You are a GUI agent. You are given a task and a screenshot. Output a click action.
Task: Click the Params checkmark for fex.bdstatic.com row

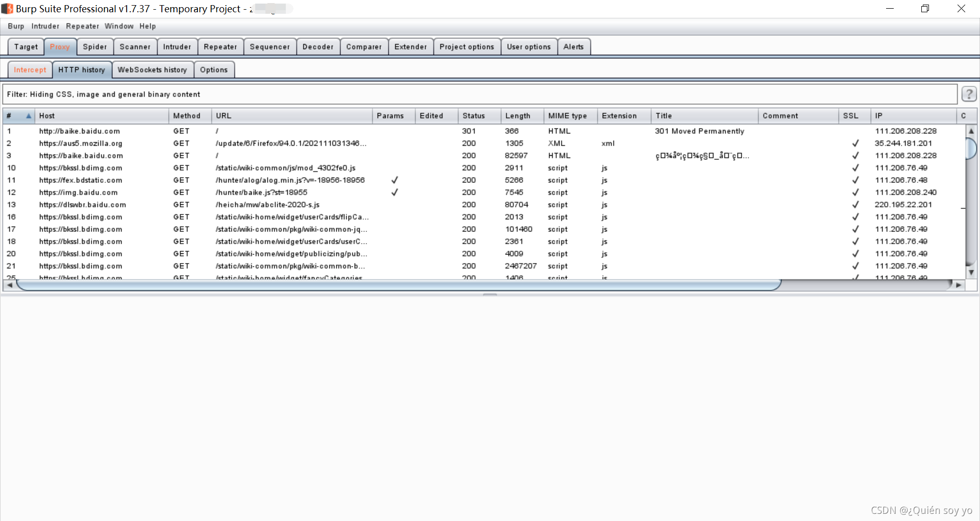coord(394,180)
